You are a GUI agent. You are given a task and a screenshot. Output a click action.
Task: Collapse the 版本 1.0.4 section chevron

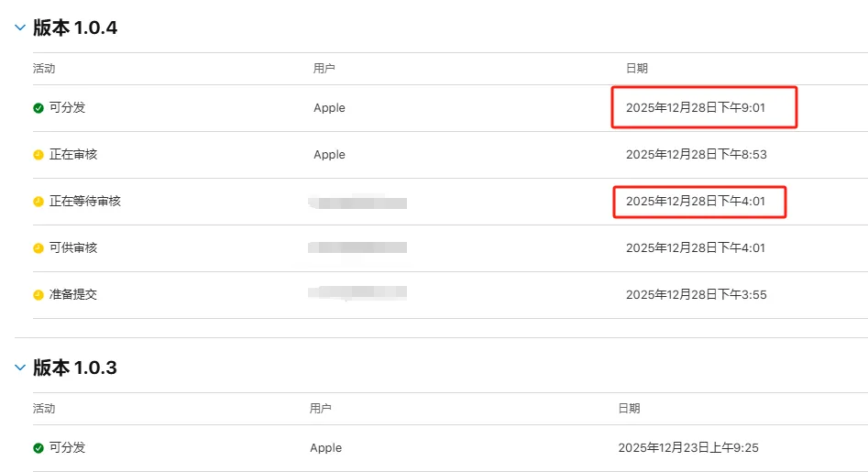pyautogui.click(x=19, y=28)
